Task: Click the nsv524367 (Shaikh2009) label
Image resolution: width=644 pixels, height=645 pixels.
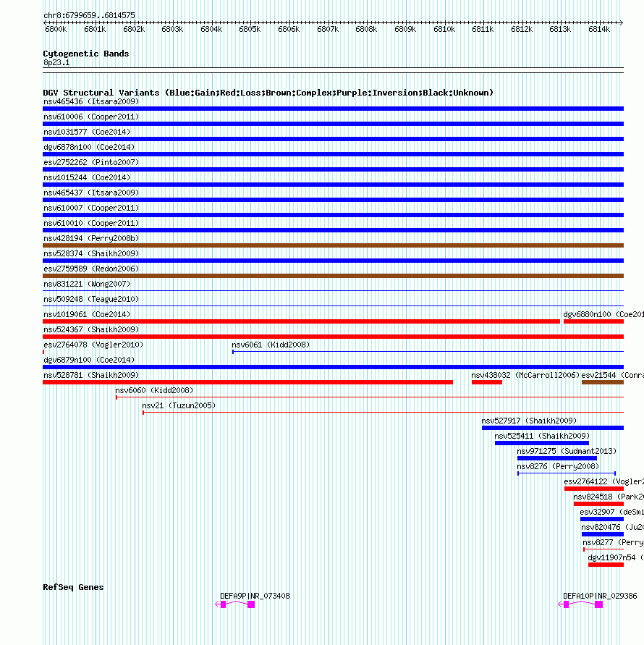Action: 91,330
